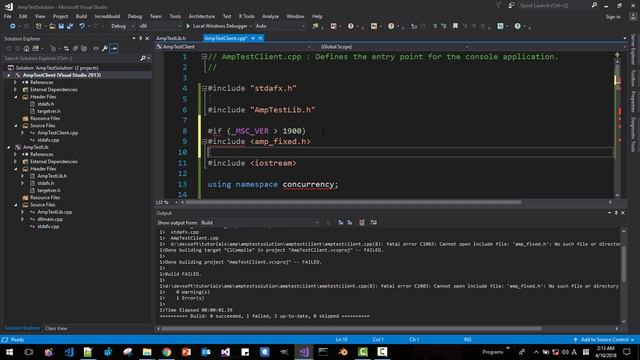
Task: Click Go to Previous Message icon in Output
Action: (341, 222)
